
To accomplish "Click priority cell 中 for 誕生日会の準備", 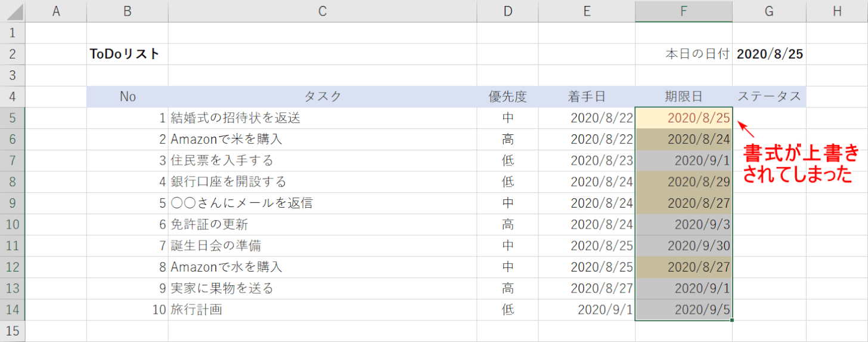I will coord(508,246).
